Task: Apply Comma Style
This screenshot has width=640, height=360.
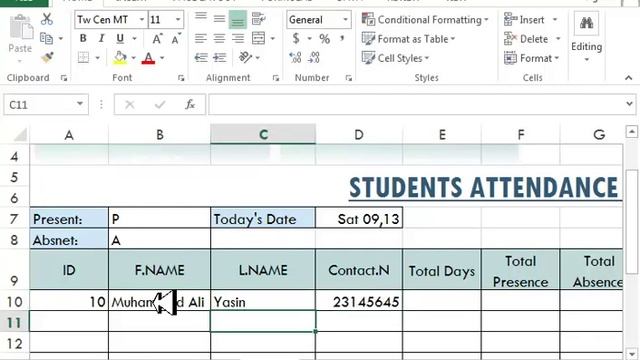Action: pos(342,39)
